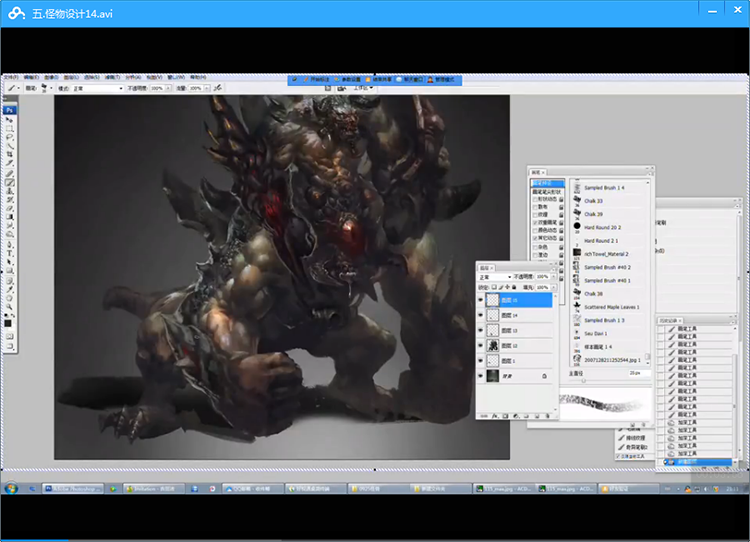Image resolution: width=750 pixels, height=542 pixels.
Task: Select the Clone Stamp tool
Action: pyautogui.click(x=10, y=190)
